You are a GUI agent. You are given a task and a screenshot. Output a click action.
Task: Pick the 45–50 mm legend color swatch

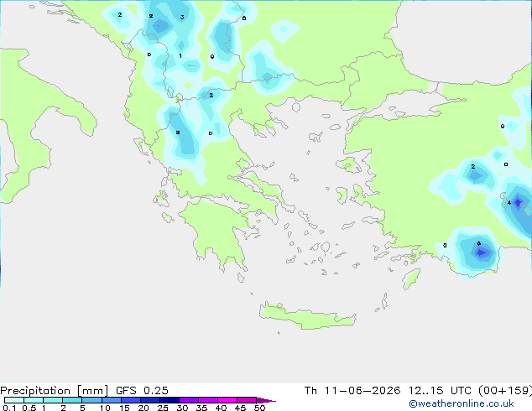pyautogui.click(x=247, y=400)
